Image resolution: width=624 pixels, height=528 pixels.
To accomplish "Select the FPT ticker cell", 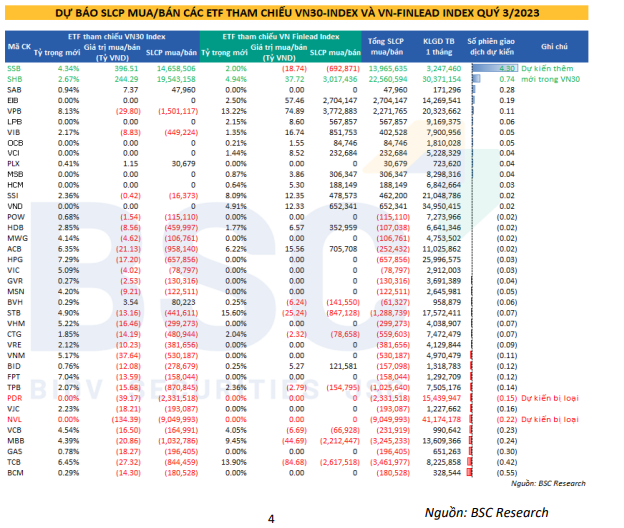I will (13, 377).
